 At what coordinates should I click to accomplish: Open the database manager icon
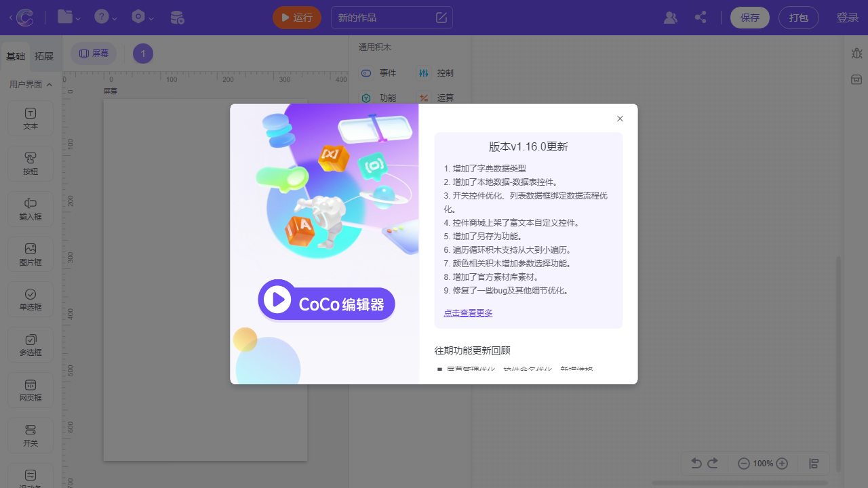177,18
